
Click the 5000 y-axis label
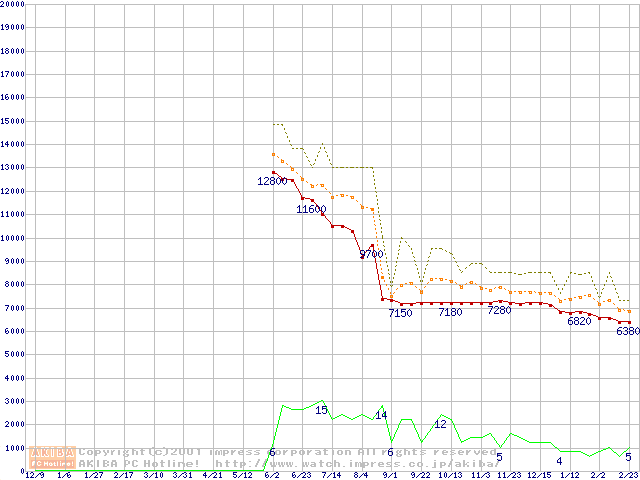pyautogui.click(x=15, y=355)
